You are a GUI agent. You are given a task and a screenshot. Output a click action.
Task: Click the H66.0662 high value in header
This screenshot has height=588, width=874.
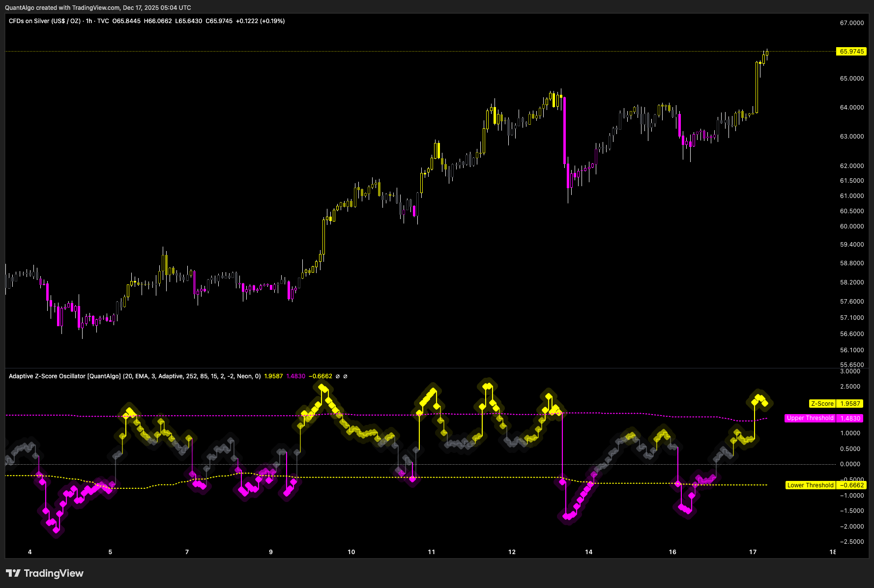(x=158, y=21)
